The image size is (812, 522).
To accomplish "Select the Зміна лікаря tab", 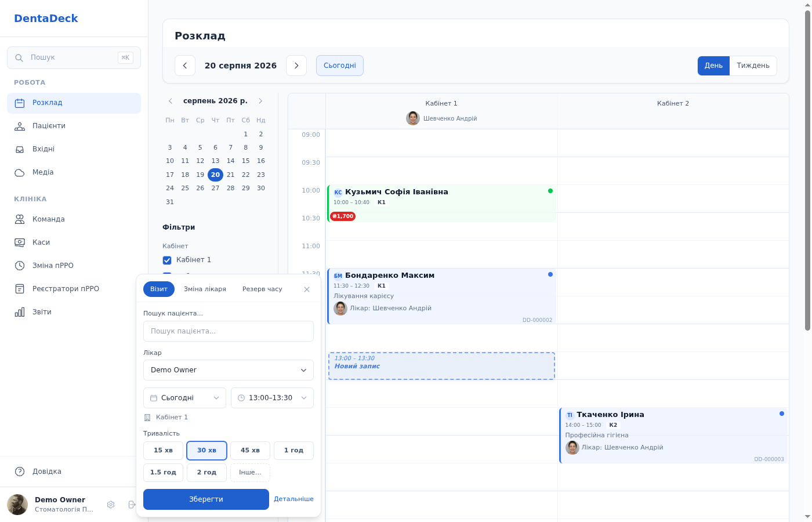I will [x=205, y=289].
